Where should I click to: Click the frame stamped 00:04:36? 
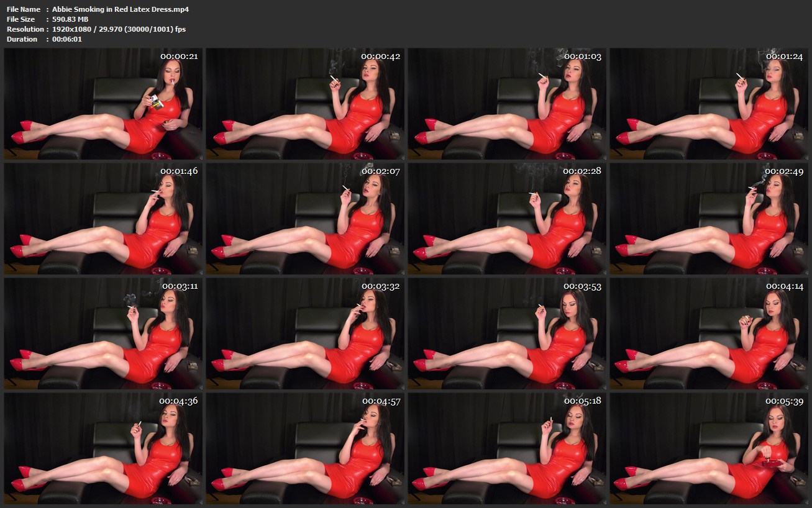click(103, 448)
